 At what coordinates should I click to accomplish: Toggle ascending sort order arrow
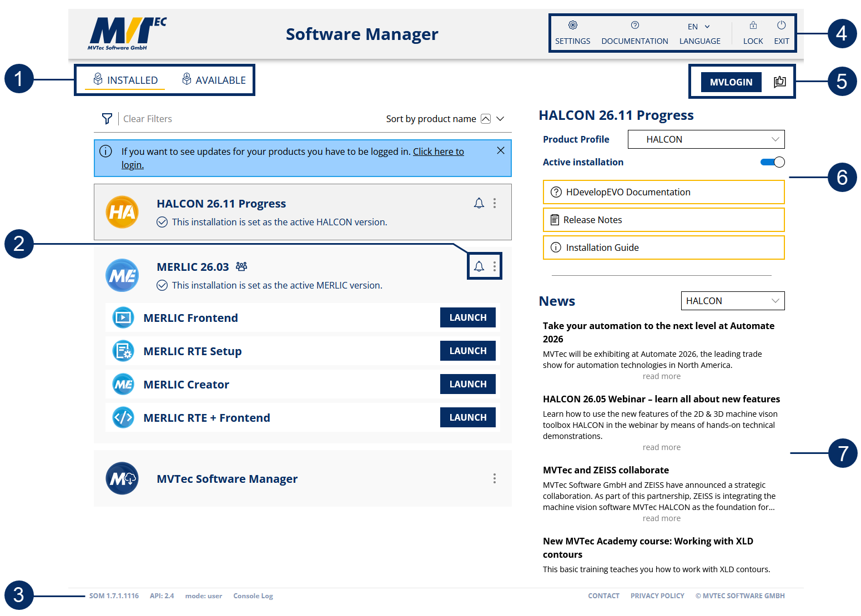[485, 119]
